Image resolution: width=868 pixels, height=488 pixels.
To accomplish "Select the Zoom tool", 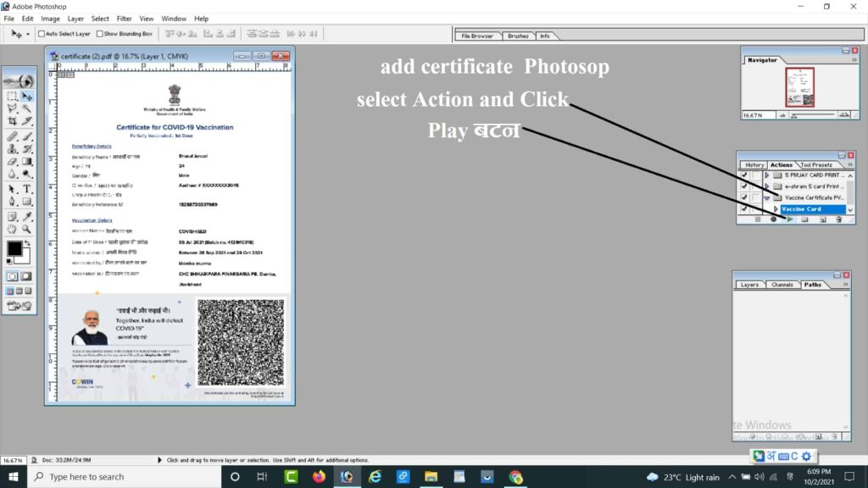I will pyautogui.click(x=26, y=229).
